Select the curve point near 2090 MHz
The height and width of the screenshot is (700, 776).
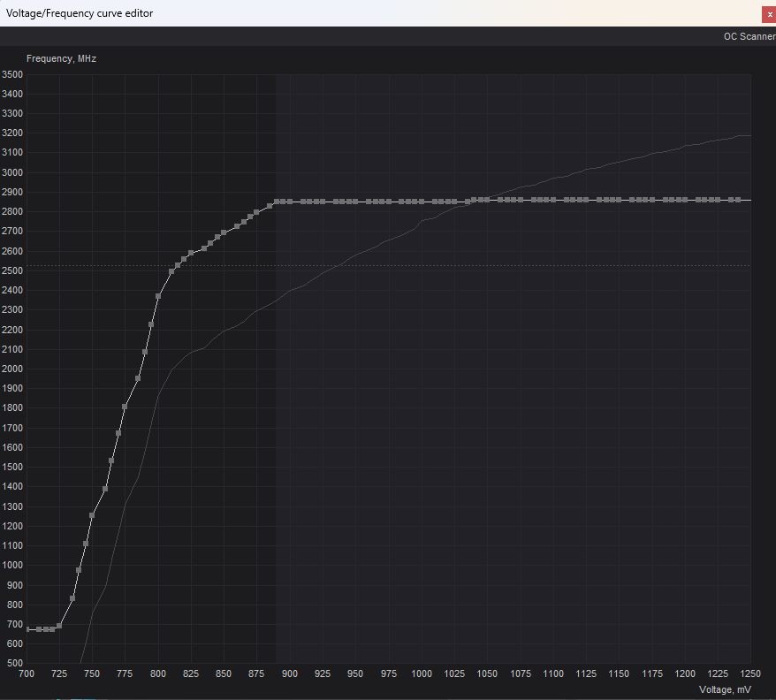pyautogui.click(x=145, y=352)
